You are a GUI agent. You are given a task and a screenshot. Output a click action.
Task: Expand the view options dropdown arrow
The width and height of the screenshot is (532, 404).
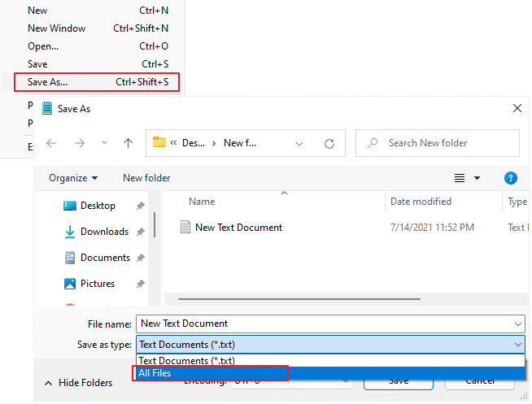point(477,178)
